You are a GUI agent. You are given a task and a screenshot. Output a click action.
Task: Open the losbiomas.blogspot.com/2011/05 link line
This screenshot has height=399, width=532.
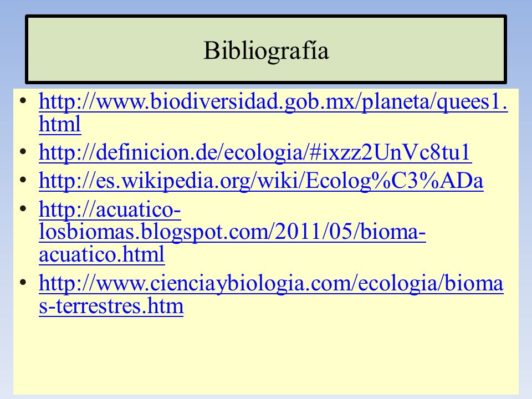pos(232,232)
